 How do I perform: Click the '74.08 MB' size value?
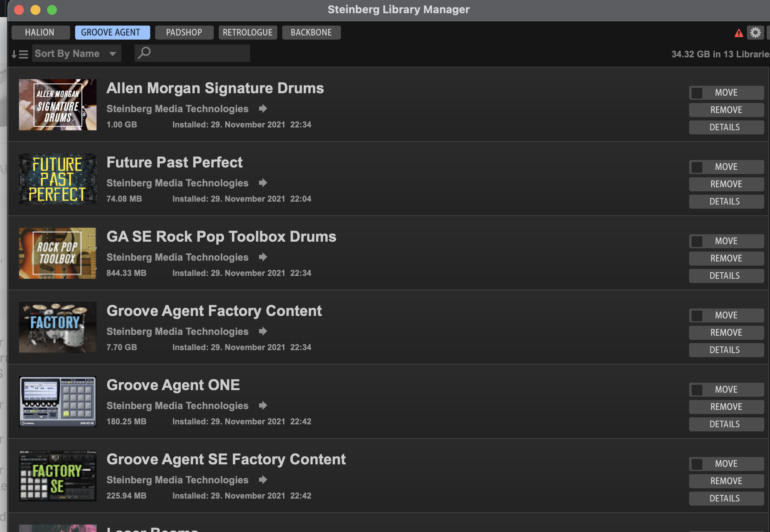124,199
